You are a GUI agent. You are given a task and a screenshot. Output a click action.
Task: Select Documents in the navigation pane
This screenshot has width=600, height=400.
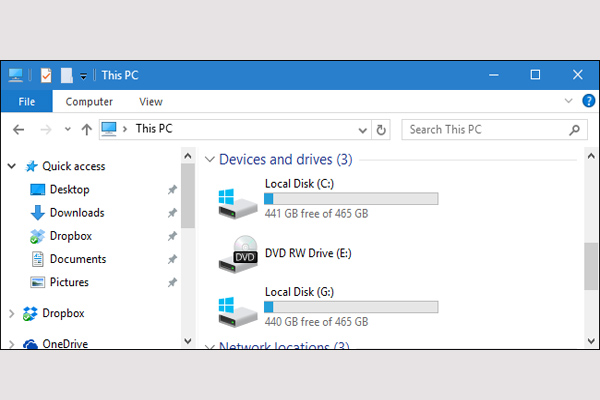[x=77, y=259]
